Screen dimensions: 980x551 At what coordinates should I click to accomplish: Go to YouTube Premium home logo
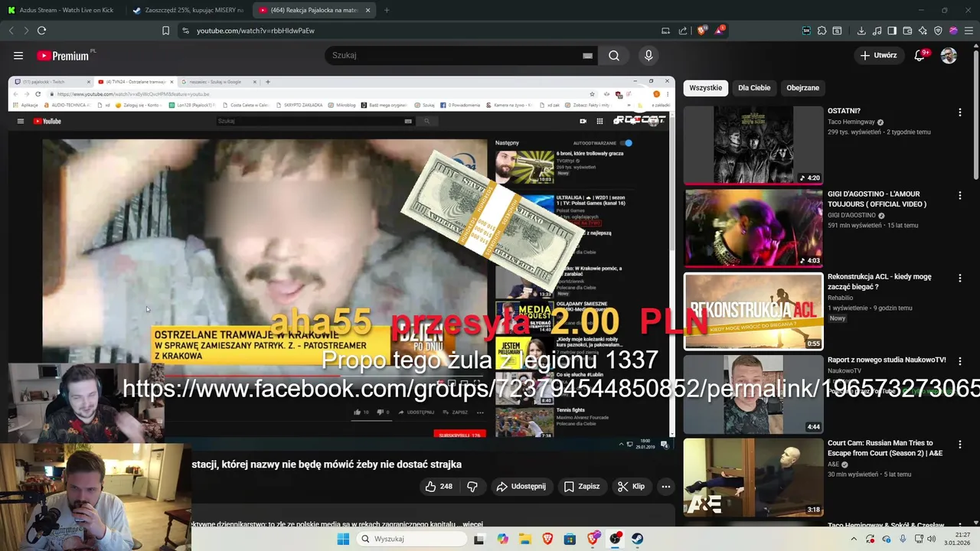64,56
